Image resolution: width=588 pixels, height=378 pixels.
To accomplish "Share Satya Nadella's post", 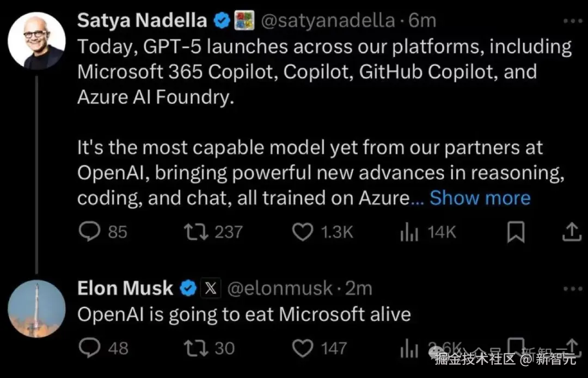I will tap(571, 232).
